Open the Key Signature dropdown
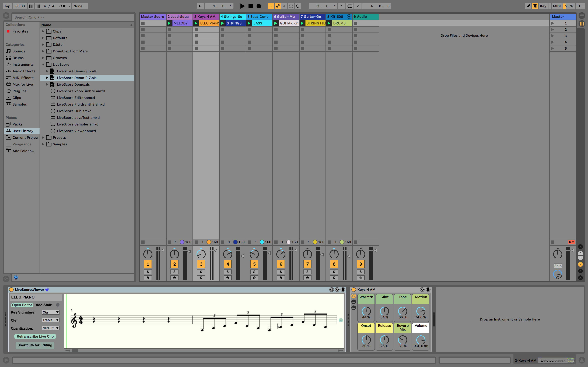This screenshot has width=588, height=367. click(51, 312)
